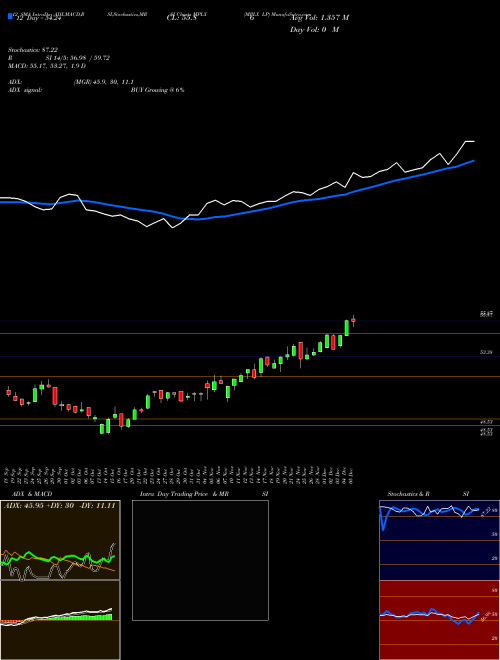Click the tall green candlestick before the last candle
The height and width of the screenshot is (660, 500).
(347, 328)
